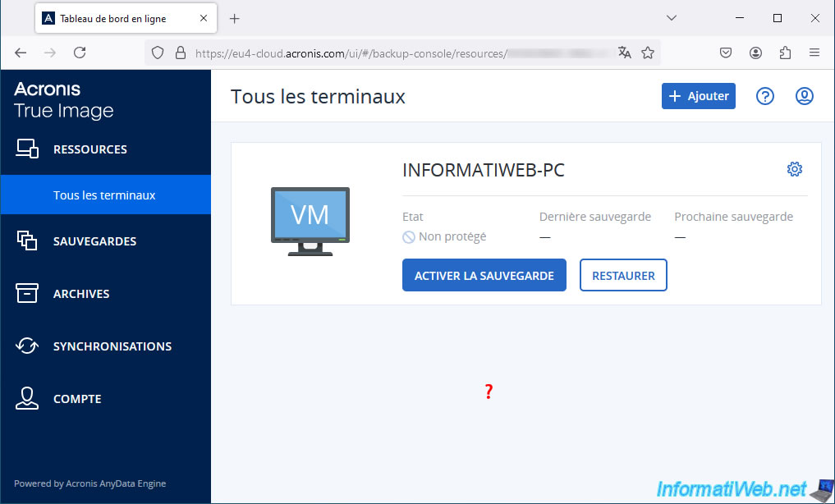
Task: Open the SYNCHRONISATIONS section
Action: coord(112,346)
